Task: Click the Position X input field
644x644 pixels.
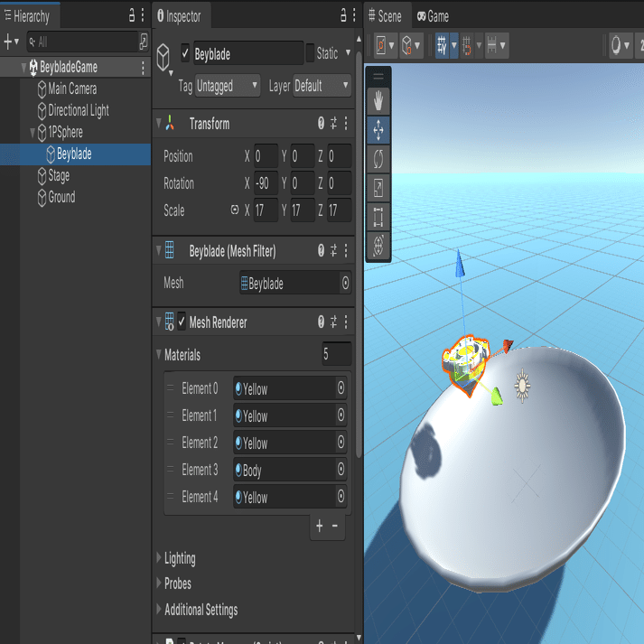Action: tap(266, 156)
